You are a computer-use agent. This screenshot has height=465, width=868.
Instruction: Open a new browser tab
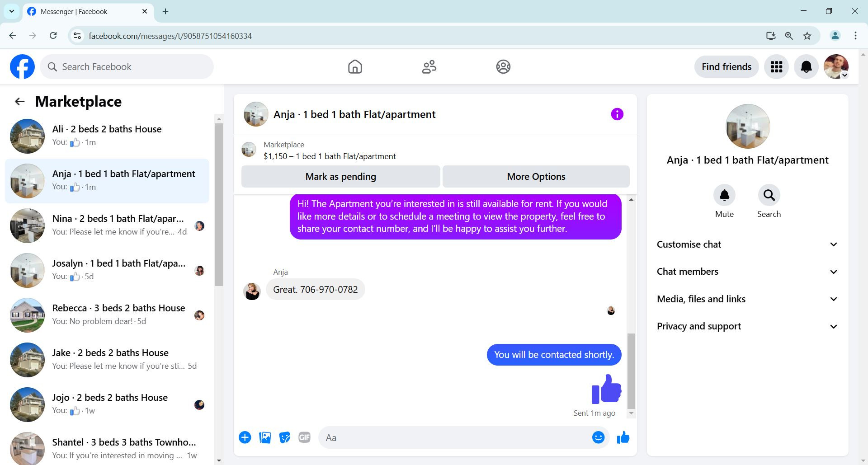[165, 11]
